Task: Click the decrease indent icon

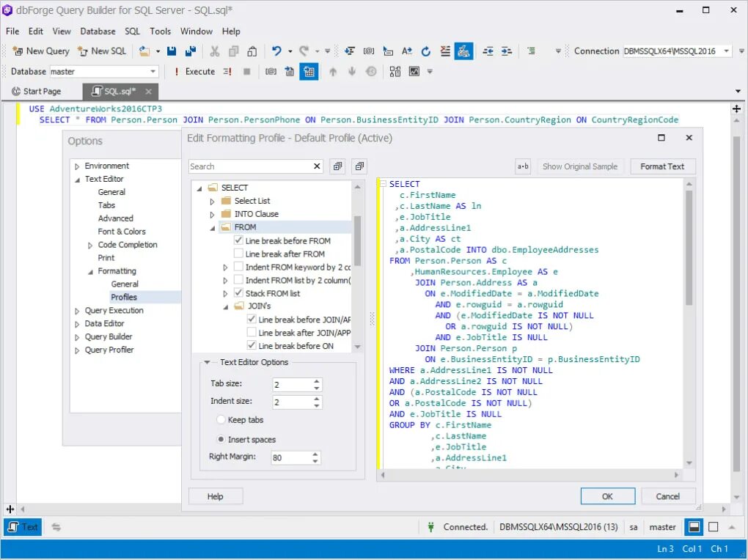Action: [488, 51]
